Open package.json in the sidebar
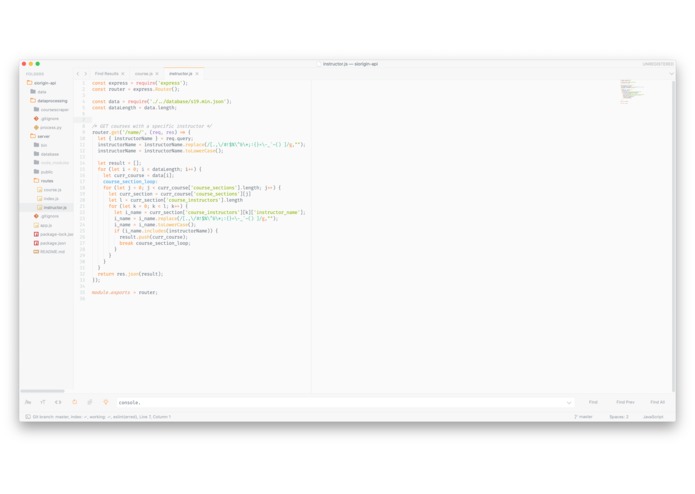Screen dimensions: 695x494 [x=50, y=243]
